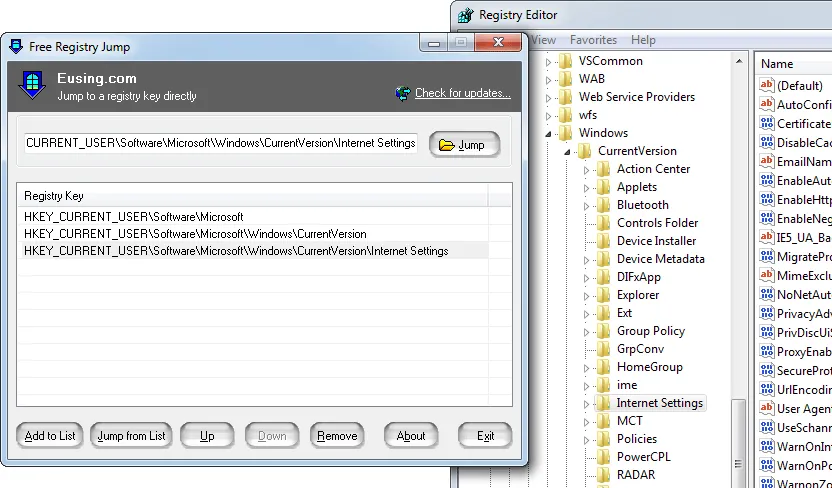Screen dimensions: 832x488
Task: Click the Registry Editor title bar icon
Action: (x=465, y=15)
